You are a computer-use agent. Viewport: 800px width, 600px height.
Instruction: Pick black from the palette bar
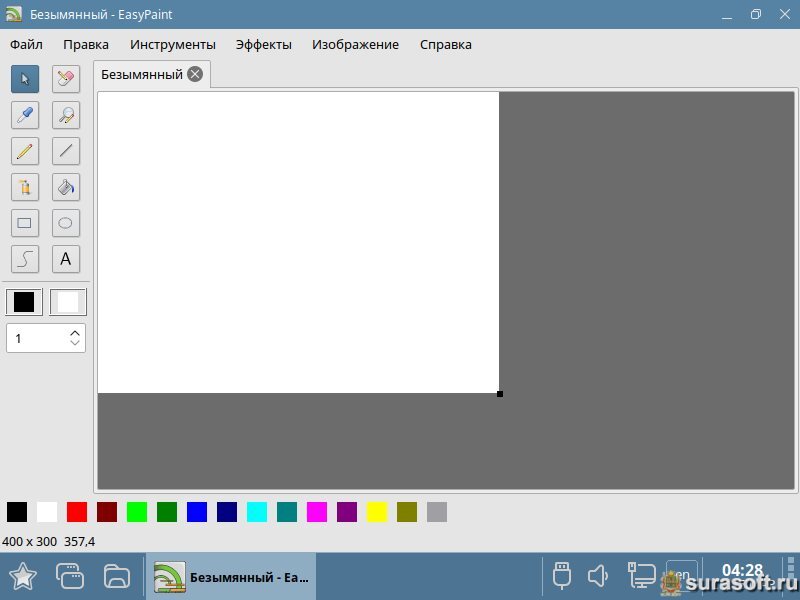(17, 512)
